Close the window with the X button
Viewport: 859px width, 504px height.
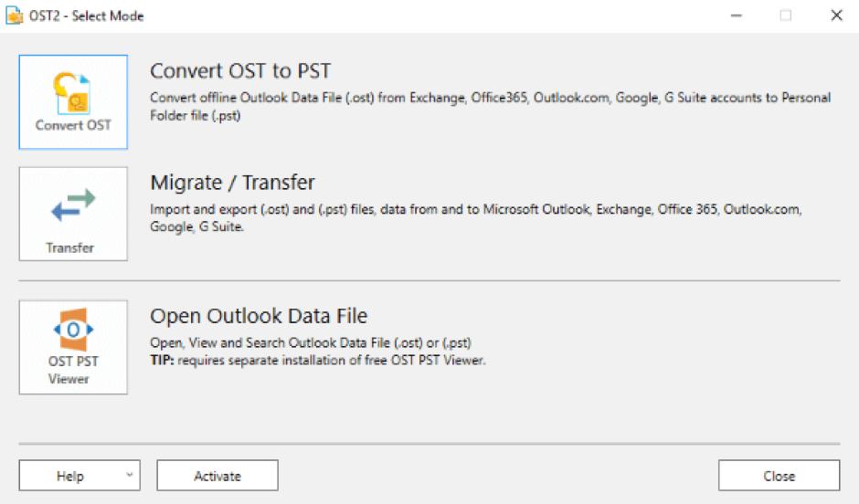click(836, 16)
